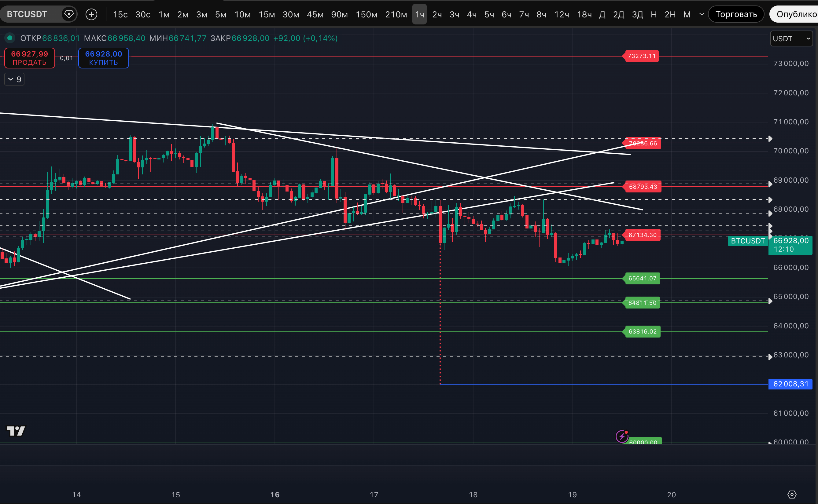Click the BTCUSDT symbol search field

click(x=27, y=14)
